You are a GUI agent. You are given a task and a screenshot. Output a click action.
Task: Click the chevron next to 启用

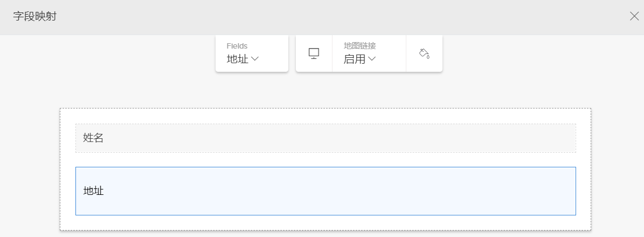(x=372, y=59)
